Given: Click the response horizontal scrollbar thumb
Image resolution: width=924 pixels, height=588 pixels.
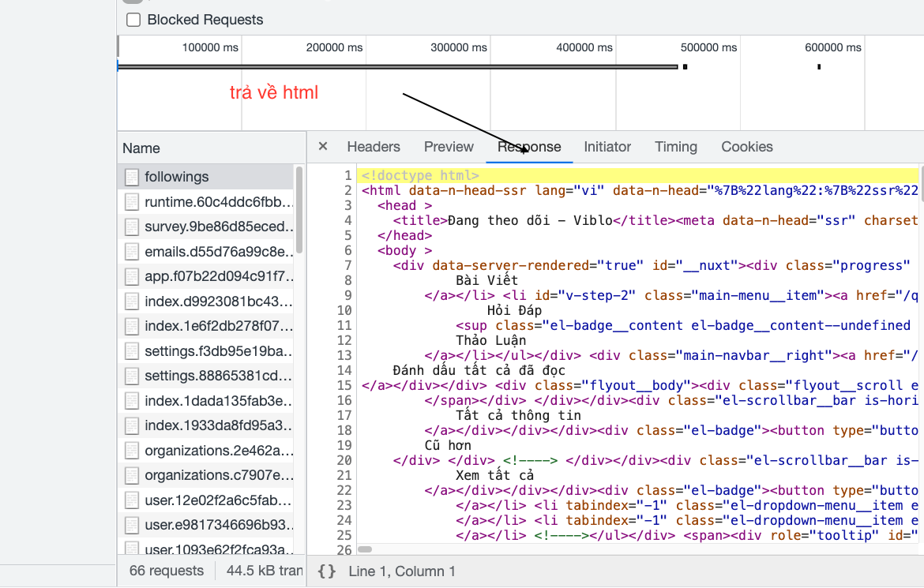Looking at the screenshot, I should tap(365, 549).
